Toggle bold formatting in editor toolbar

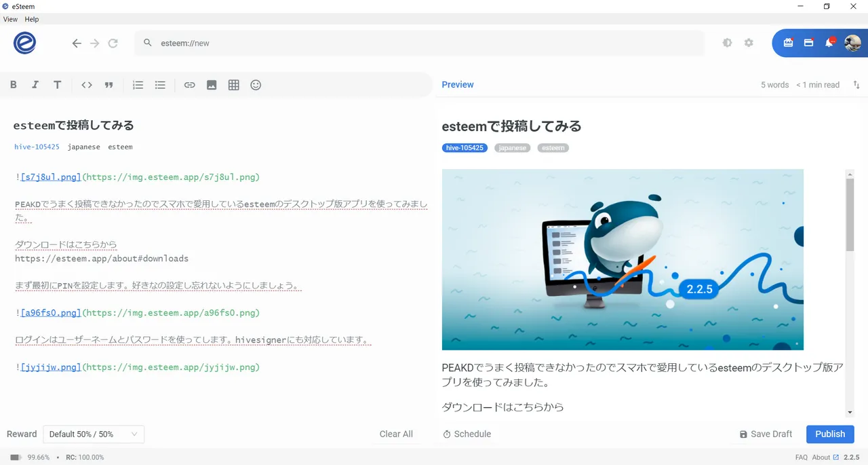click(13, 85)
